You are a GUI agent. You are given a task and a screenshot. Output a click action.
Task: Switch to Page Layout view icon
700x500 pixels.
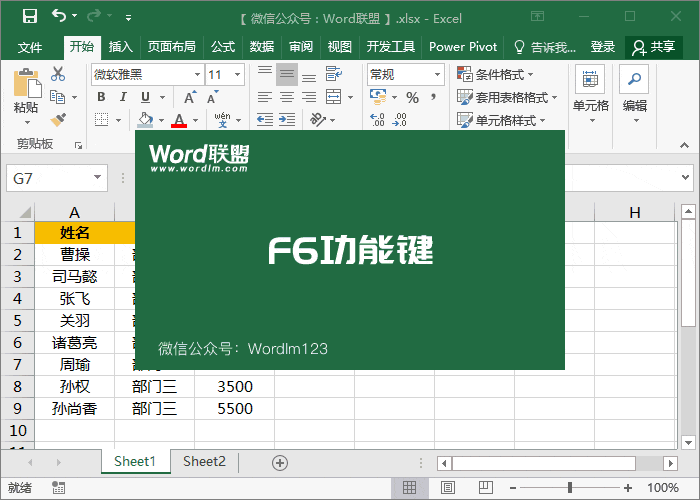coord(447,488)
